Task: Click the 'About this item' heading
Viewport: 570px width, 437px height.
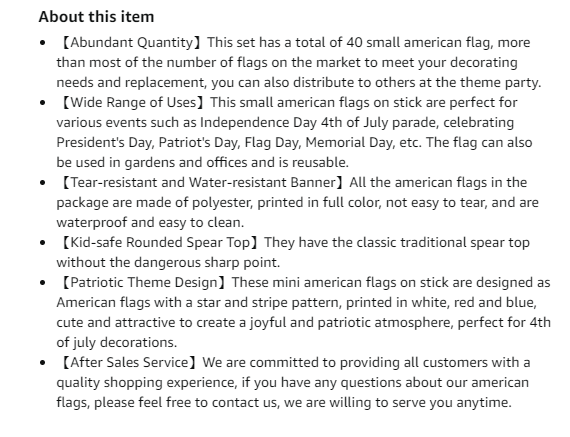Action: [x=96, y=17]
